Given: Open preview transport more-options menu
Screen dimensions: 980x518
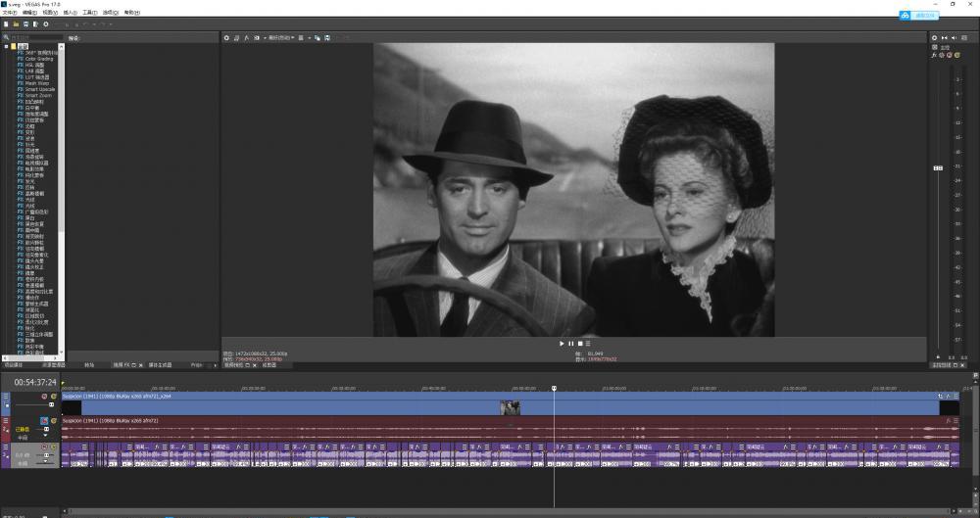Looking at the screenshot, I should (x=587, y=343).
